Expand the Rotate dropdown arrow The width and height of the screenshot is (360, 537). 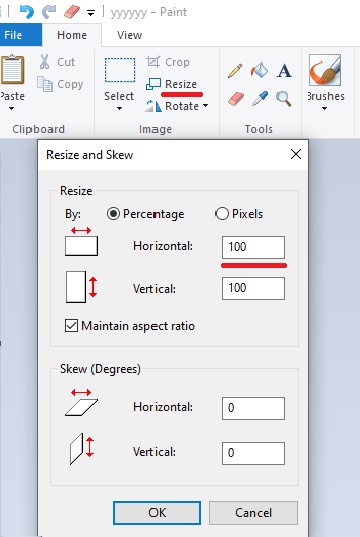206,105
